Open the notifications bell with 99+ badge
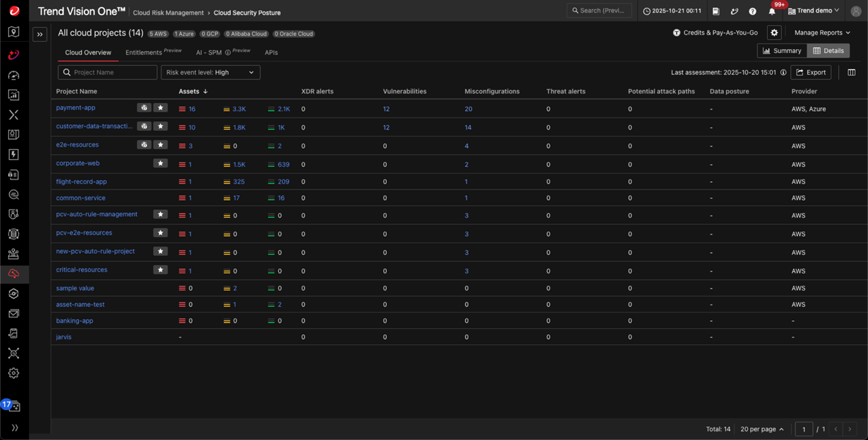Image resolution: width=868 pixels, height=440 pixels. point(771,11)
